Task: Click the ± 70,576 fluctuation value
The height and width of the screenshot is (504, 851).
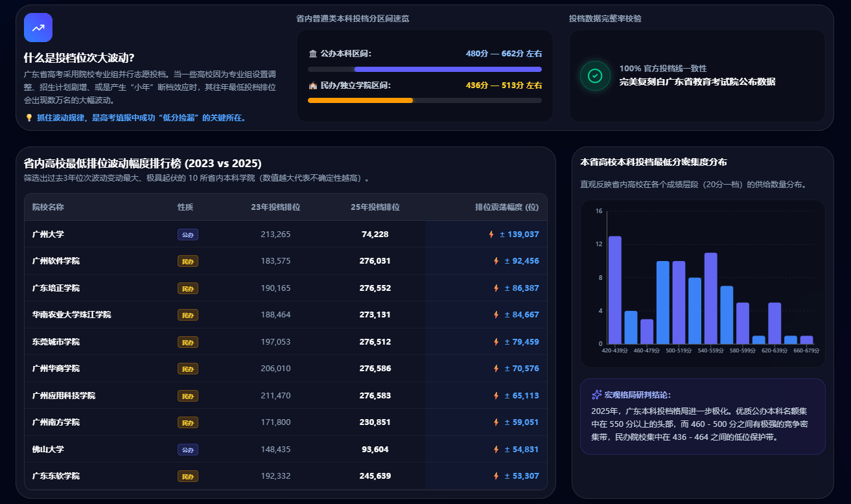Action: (522, 369)
